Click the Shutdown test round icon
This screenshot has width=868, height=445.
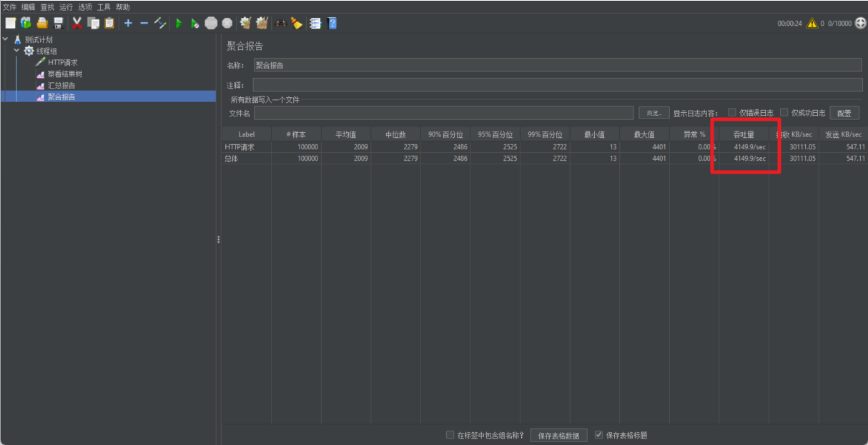227,23
